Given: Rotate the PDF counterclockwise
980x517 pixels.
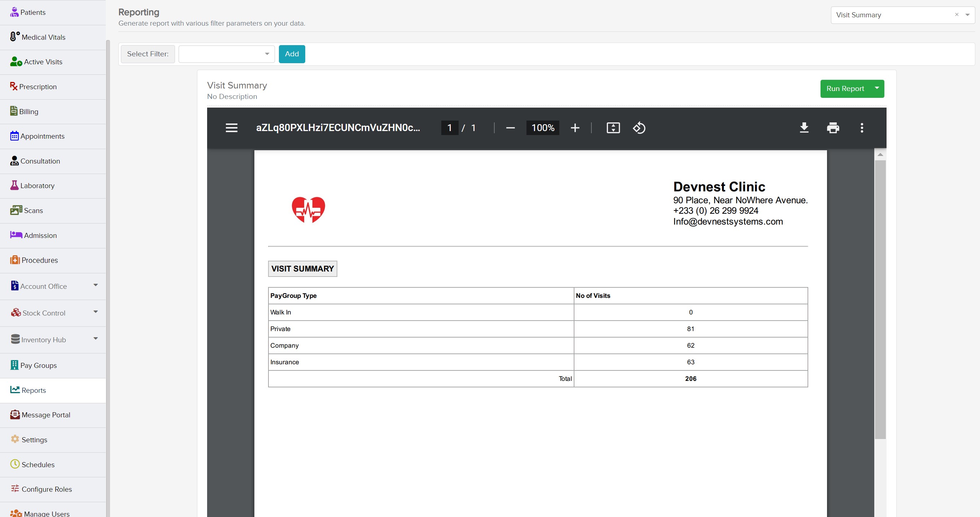Looking at the screenshot, I should [639, 128].
